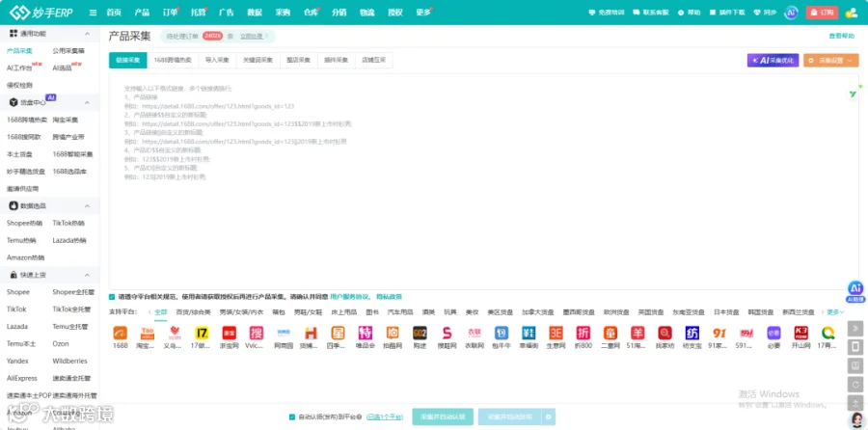Open the user account avatar icon
868x430 pixels.
tap(852, 13)
